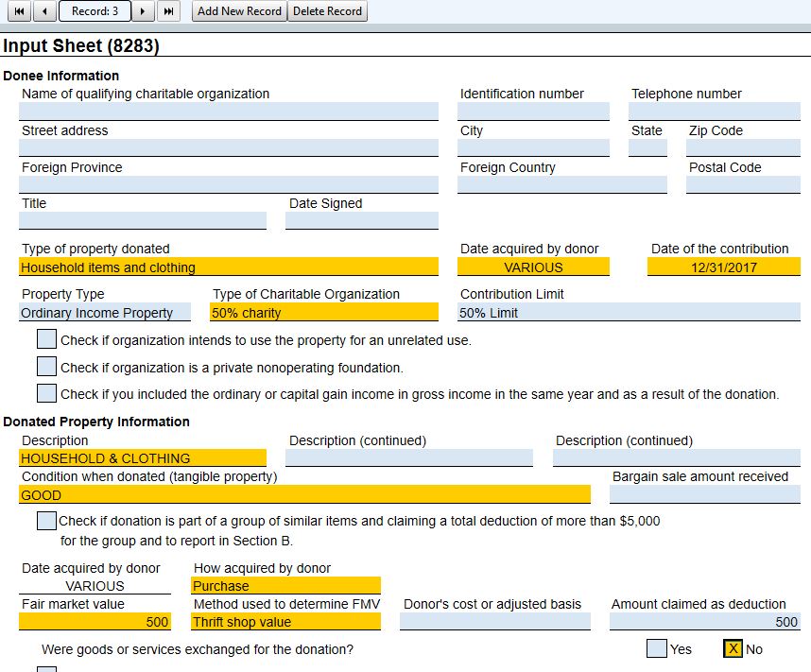The height and width of the screenshot is (672, 811).
Task: Click the State field
Action: (647, 147)
